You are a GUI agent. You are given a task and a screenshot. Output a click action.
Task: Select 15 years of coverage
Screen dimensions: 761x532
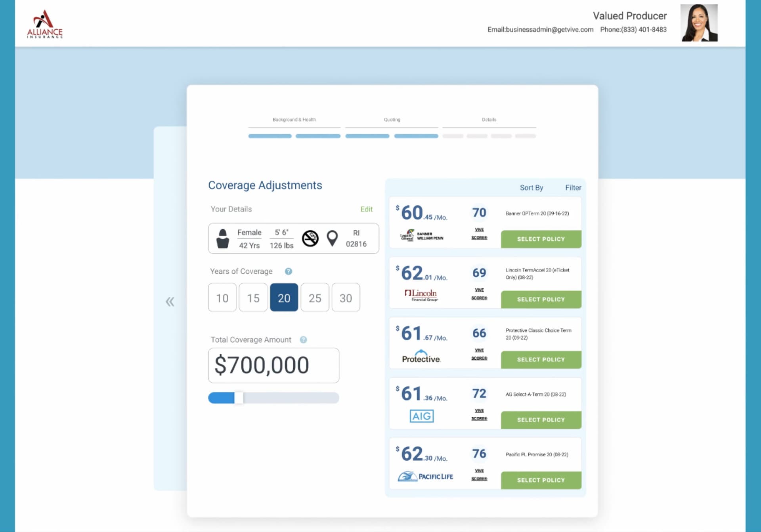[x=253, y=297]
